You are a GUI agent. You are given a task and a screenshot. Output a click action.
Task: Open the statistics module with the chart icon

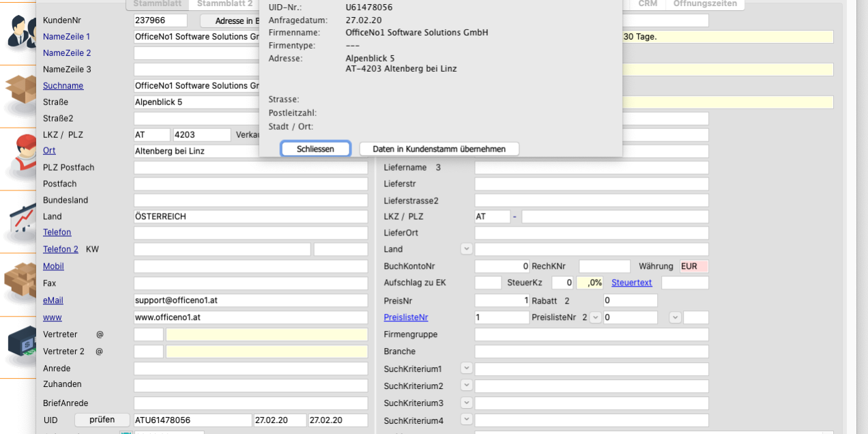(23, 220)
